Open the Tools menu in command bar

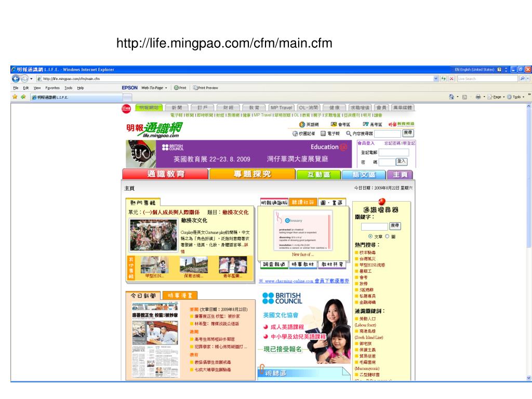tap(515, 97)
